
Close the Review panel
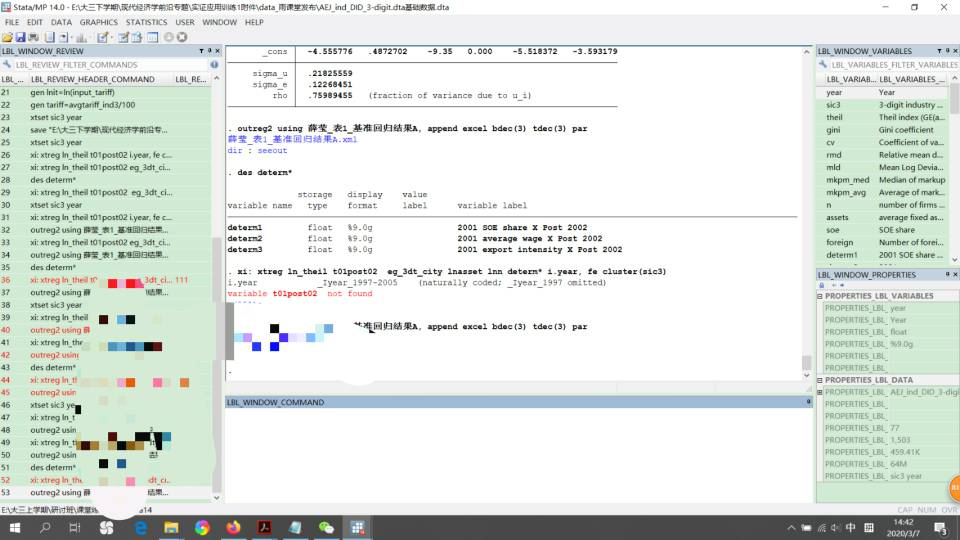coord(217,51)
